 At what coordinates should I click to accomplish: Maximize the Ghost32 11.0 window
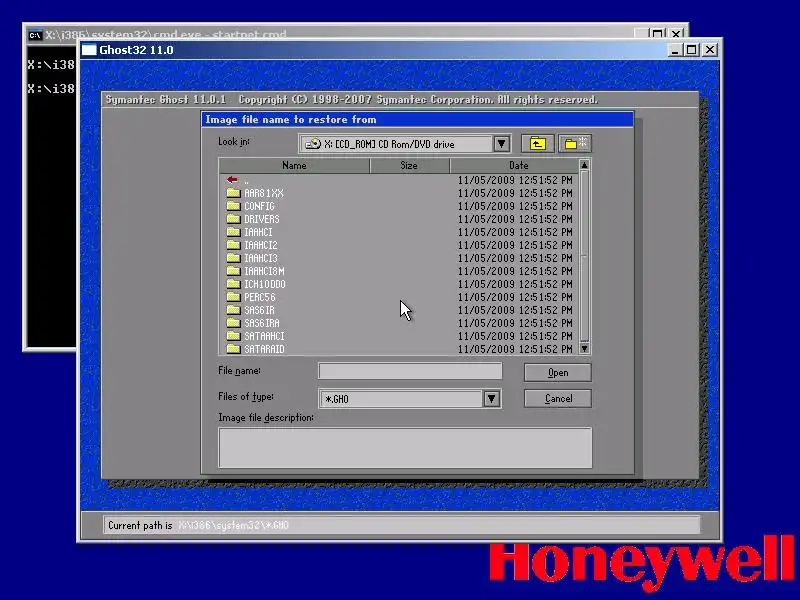[x=691, y=50]
